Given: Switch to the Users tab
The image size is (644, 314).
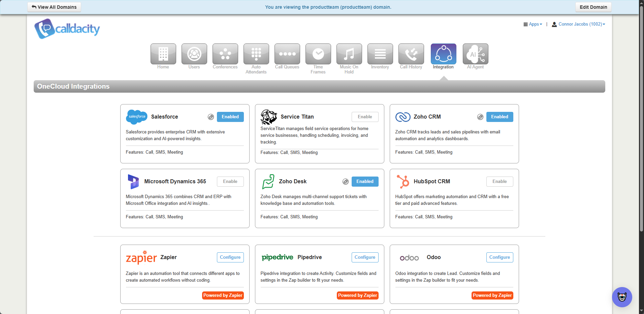Looking at the screenshot, I should [x=194, y=54].
